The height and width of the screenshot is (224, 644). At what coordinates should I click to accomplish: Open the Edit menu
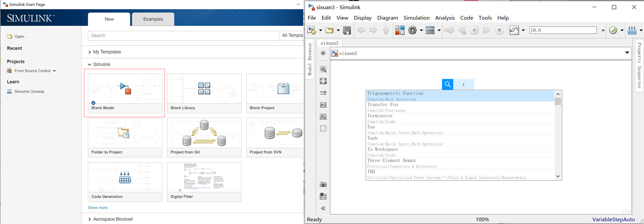click(326, 18)
